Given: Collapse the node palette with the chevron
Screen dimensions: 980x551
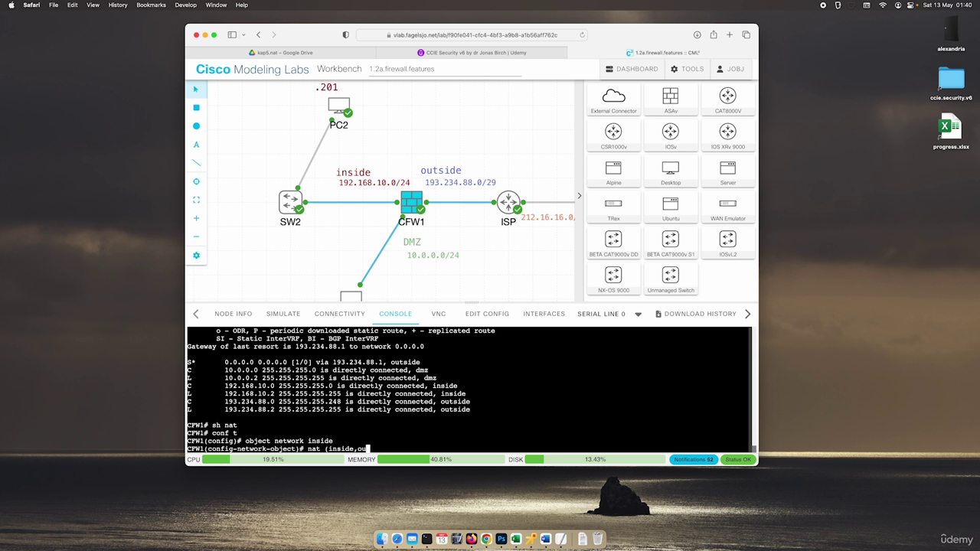Looking at the screenshot, I should 579,196.
